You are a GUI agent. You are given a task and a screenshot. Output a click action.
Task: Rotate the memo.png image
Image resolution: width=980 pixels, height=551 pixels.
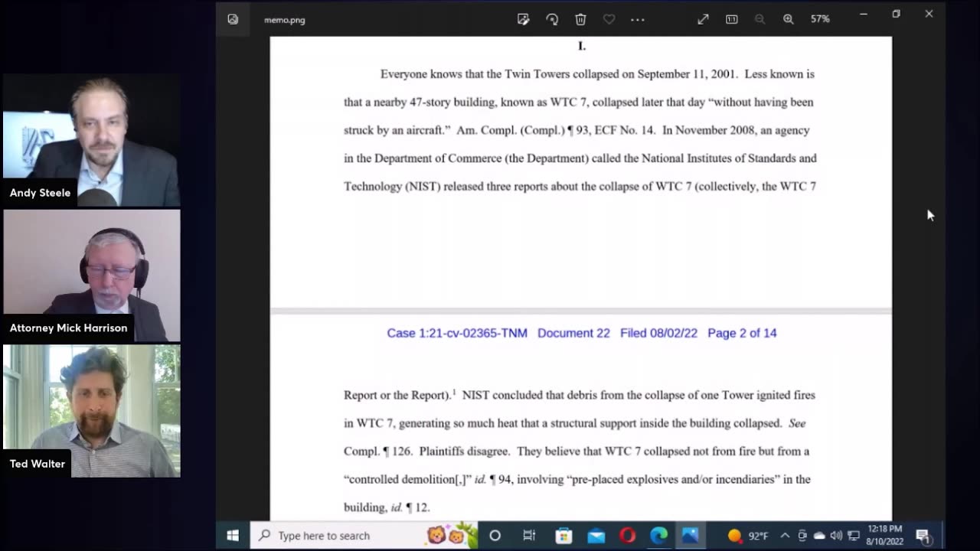[x=552, y=19]
